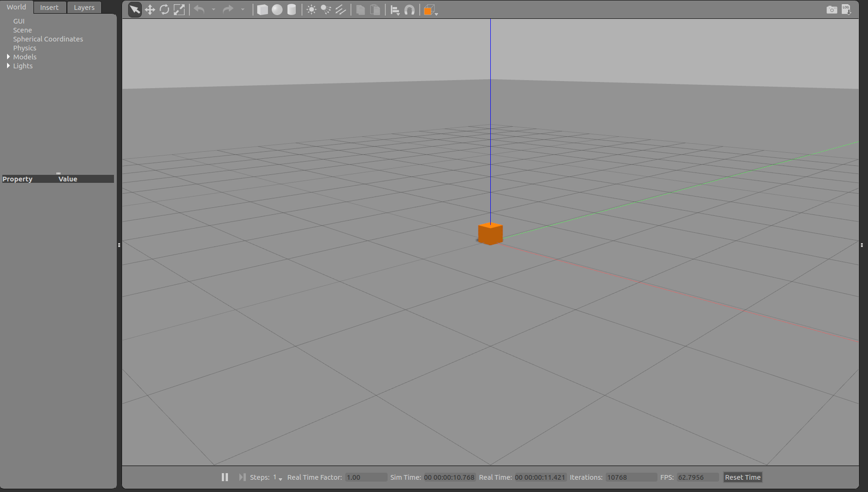Pause the simulation
Screen dimensions: 868x492
tap(225, 477)
